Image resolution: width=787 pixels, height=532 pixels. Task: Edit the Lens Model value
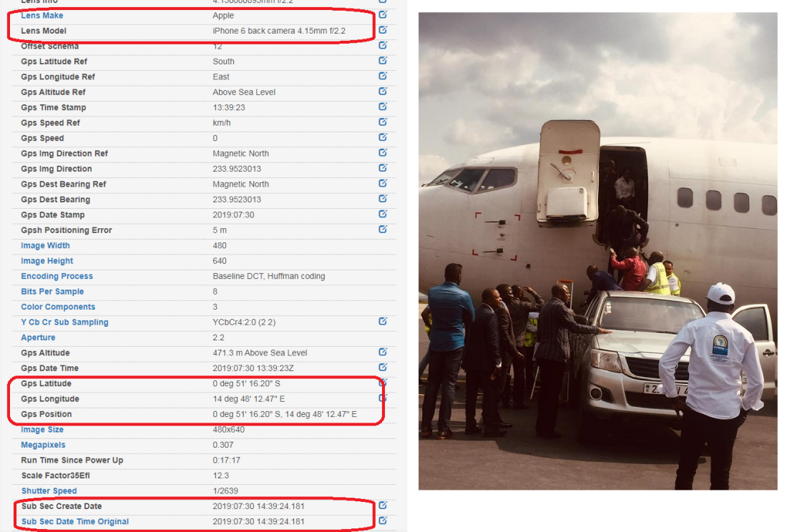pyautogui.click(x=383, y=30)
